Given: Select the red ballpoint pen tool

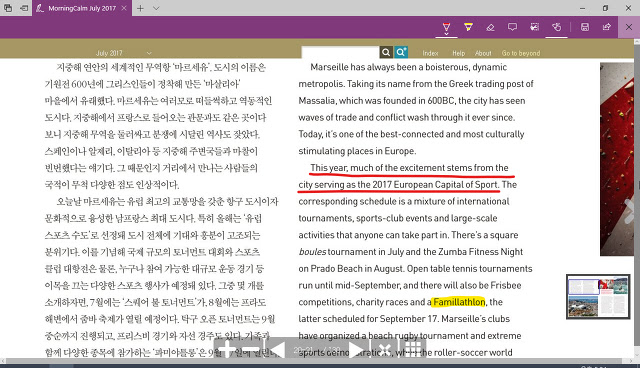Looking at the screenshot, I should point(446,27).
